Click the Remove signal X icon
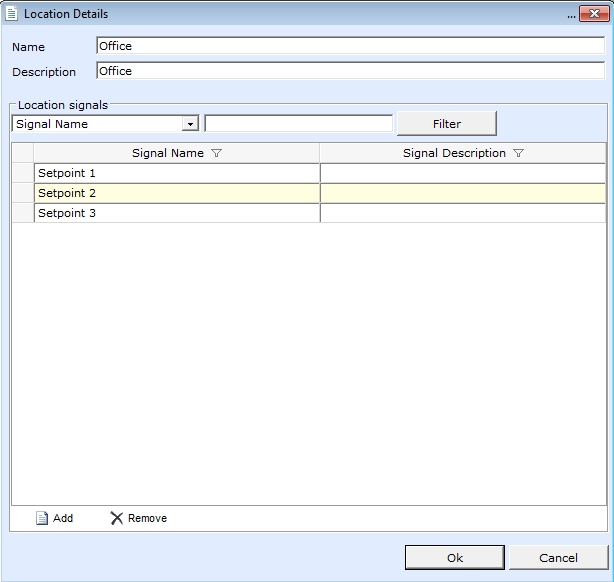The height and width of the screenshot is (582, 614). coord(116,518)
